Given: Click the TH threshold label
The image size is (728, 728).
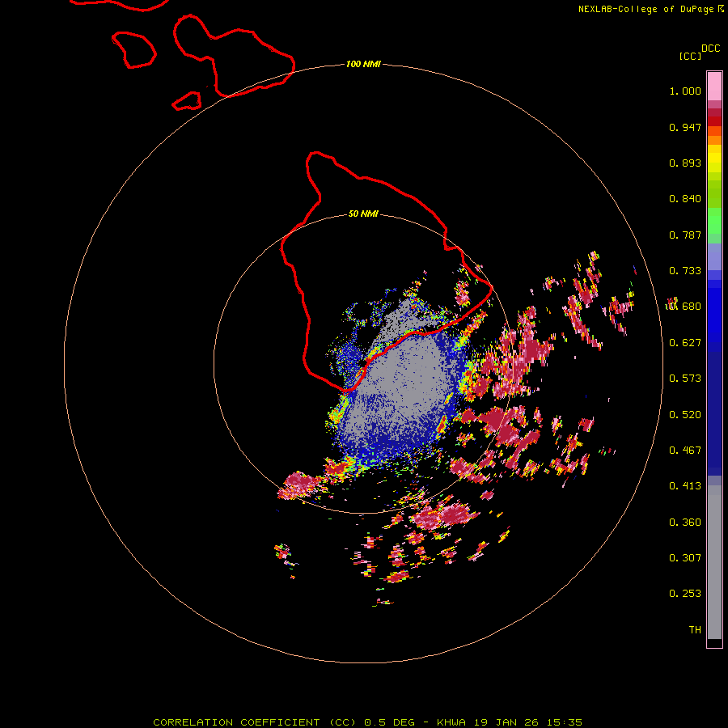Looking at the screenshot, I should 695,630.
